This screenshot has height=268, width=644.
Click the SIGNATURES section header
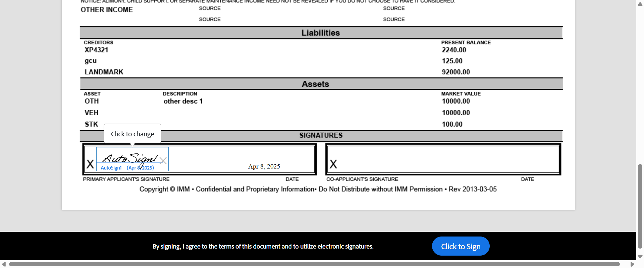(321, 135)
